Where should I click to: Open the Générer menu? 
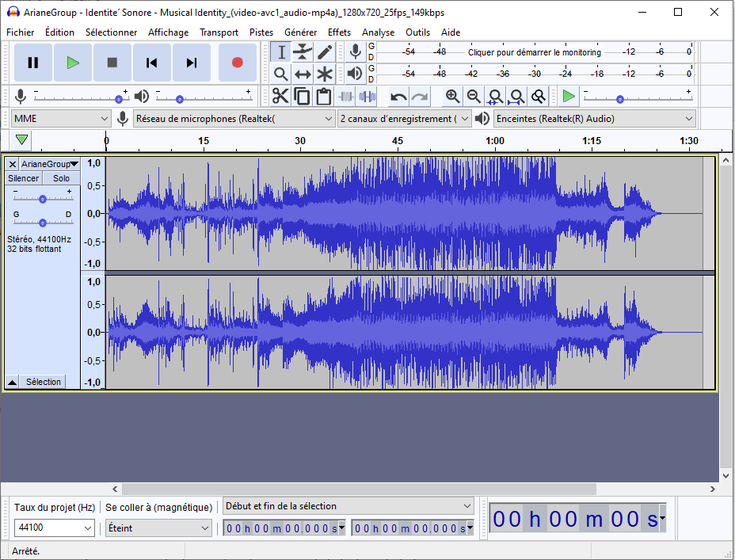point(300,32)
